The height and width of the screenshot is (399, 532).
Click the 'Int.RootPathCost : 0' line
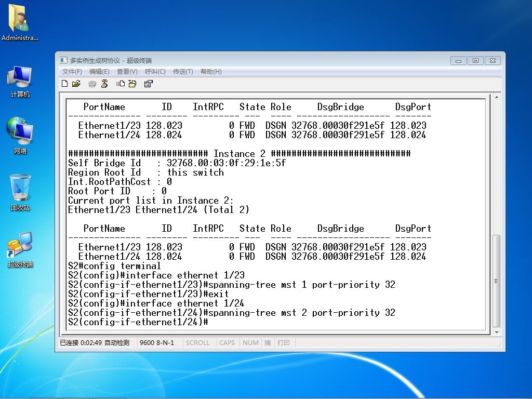pyautogui.click(x=120, y=181)
